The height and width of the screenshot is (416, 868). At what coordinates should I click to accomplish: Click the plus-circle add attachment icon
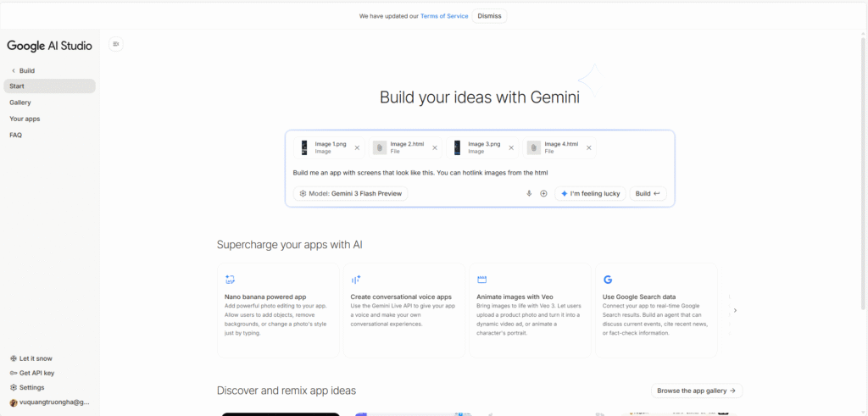click(543, 193)
